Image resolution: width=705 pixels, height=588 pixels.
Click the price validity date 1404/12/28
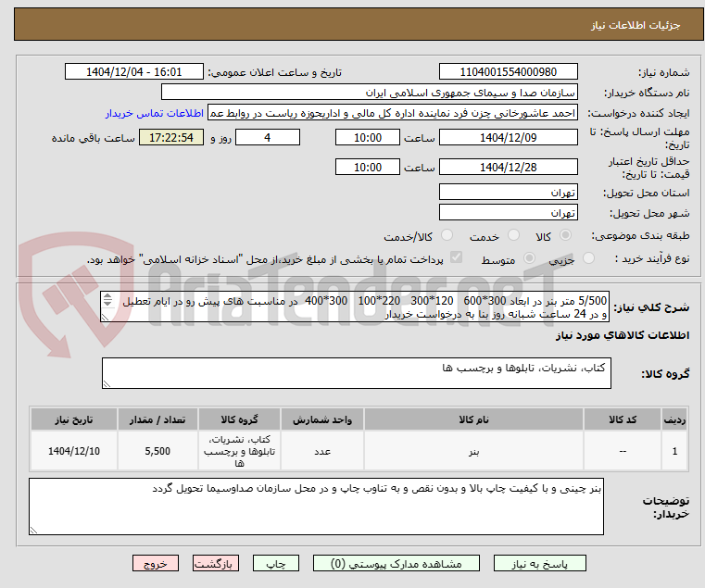(x=508, y=168)
